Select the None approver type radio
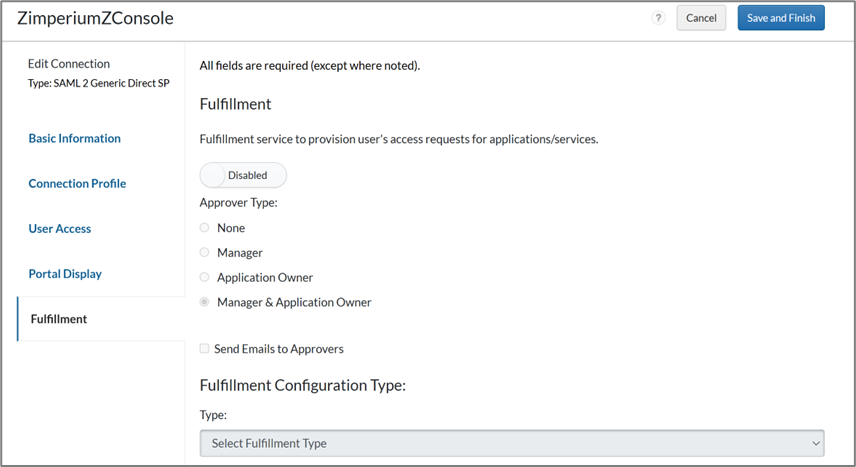 pos(205,228)
